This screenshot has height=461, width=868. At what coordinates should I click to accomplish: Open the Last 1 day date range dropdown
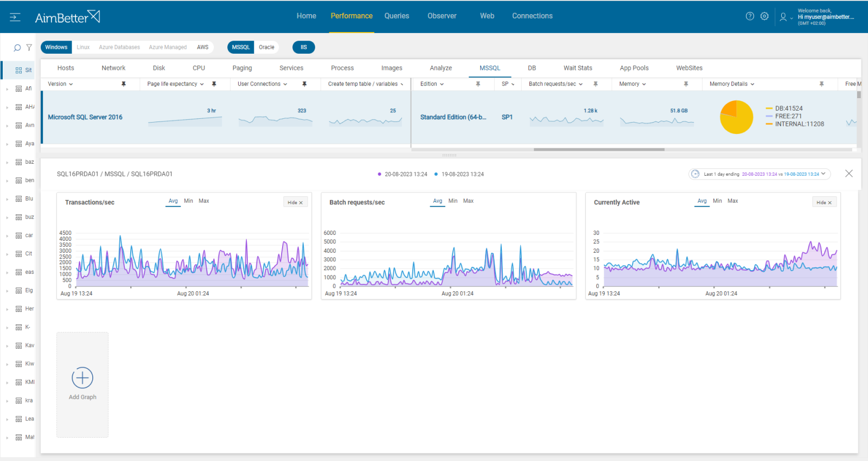pyautogui.click(x=759, y=174)
